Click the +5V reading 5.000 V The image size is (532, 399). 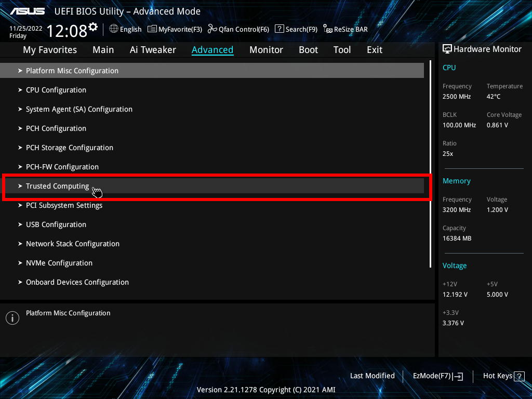tap(497, 295)
